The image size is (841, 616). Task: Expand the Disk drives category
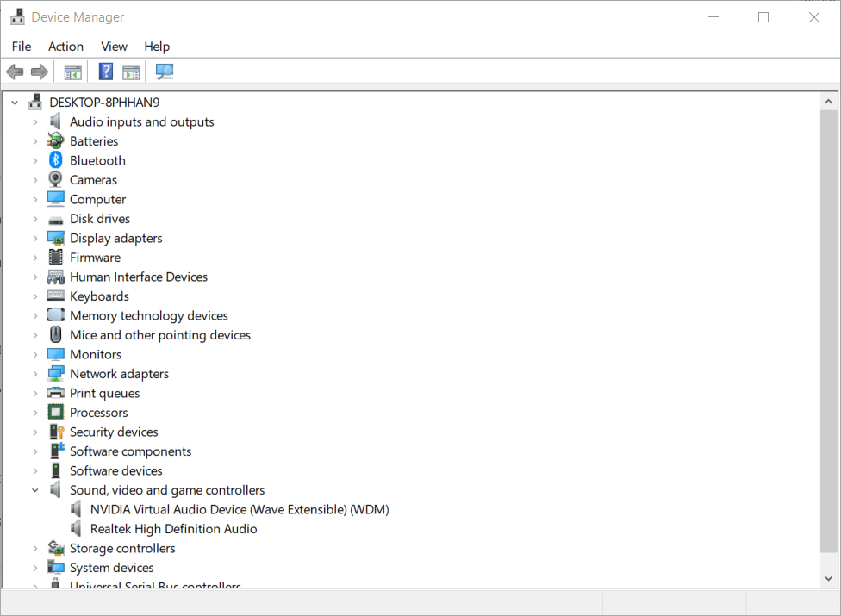[x=34, y=218]
